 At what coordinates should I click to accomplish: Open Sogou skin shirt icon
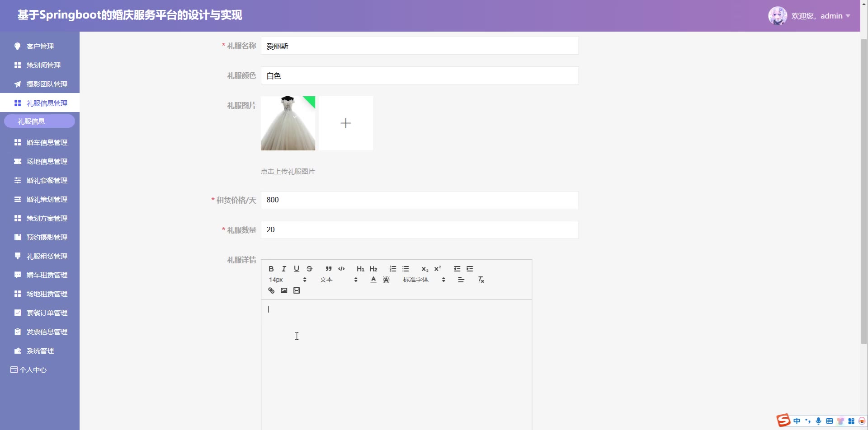pos(840,421)
